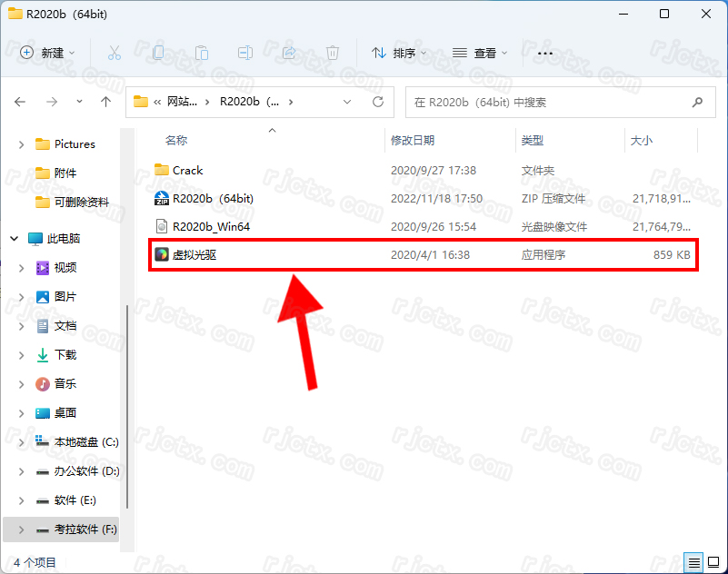Open the three-dots more options menu
Viewport: 728px width, 574px height.
(545, 54)
